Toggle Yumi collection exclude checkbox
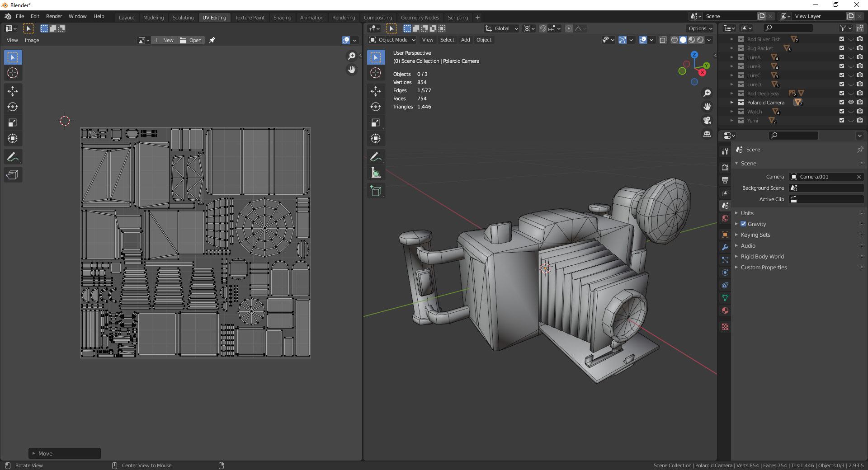The image size is (868, 470). (x=842, y=121)
